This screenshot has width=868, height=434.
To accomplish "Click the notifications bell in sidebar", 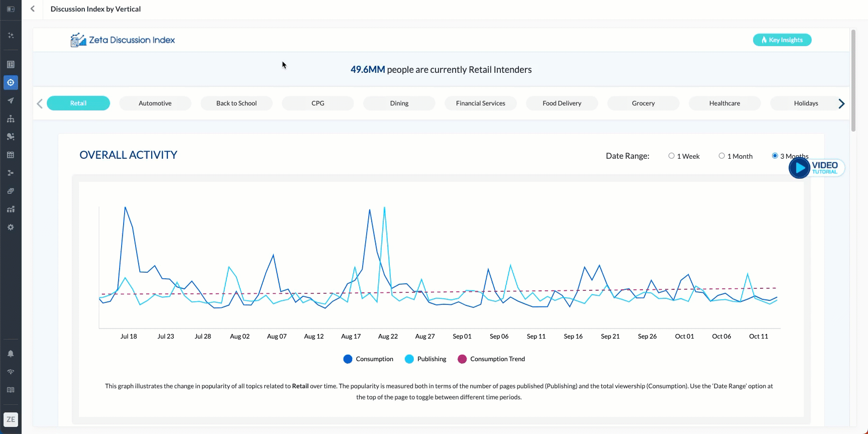I will click(x=11, y=354).
